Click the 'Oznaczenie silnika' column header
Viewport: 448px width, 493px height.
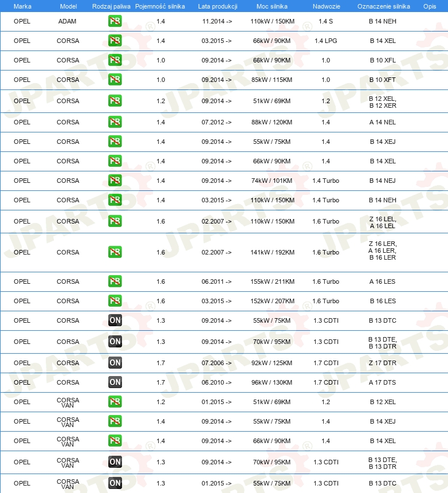(384, 6)
